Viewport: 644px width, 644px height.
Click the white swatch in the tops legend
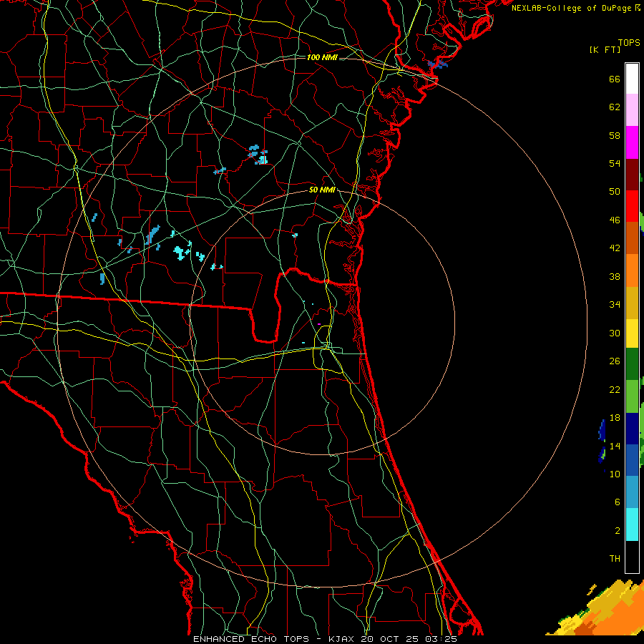pyautogui.click(x=632, y=79)
